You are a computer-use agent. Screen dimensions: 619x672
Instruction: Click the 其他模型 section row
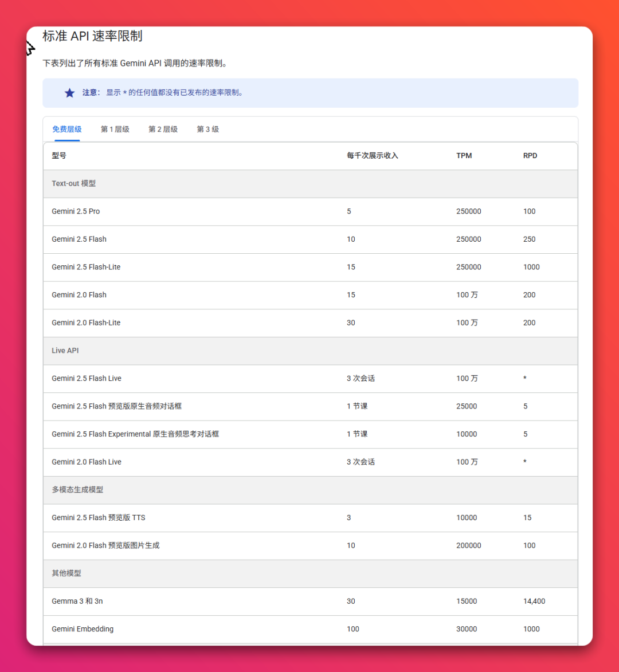tap(310, 573)
